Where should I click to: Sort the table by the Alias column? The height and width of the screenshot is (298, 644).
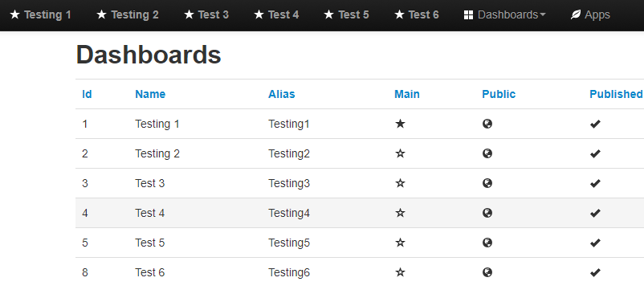(x=282, y=94)
